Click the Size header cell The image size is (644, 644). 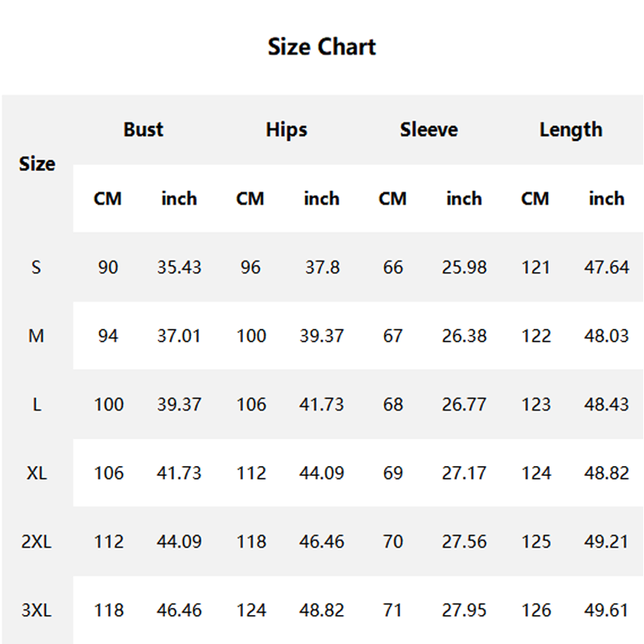tap(37, 164)
